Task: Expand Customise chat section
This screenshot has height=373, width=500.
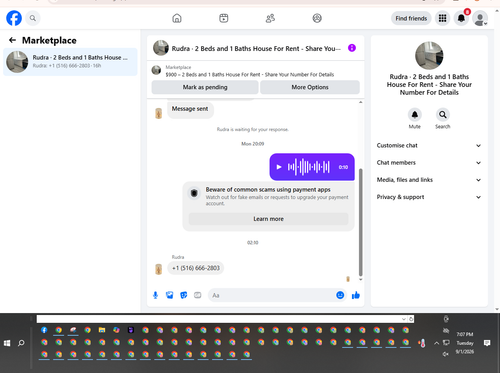Action: point(429,146)
